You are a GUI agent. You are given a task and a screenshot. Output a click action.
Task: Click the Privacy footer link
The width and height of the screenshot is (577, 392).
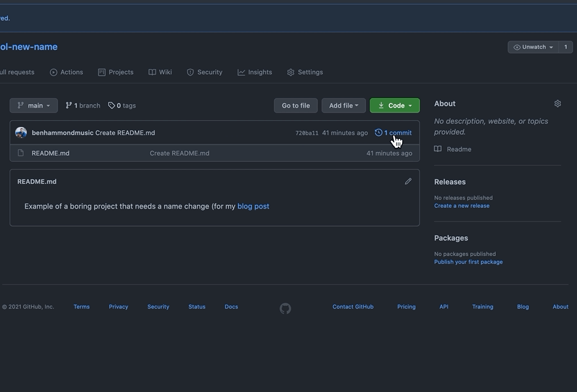[118, 307]
